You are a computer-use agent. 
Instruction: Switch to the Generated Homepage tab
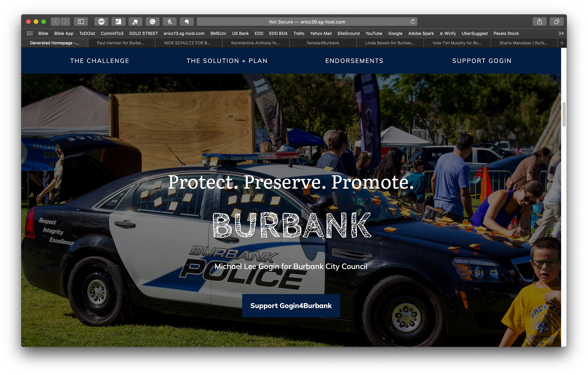[x=55, y=43]
